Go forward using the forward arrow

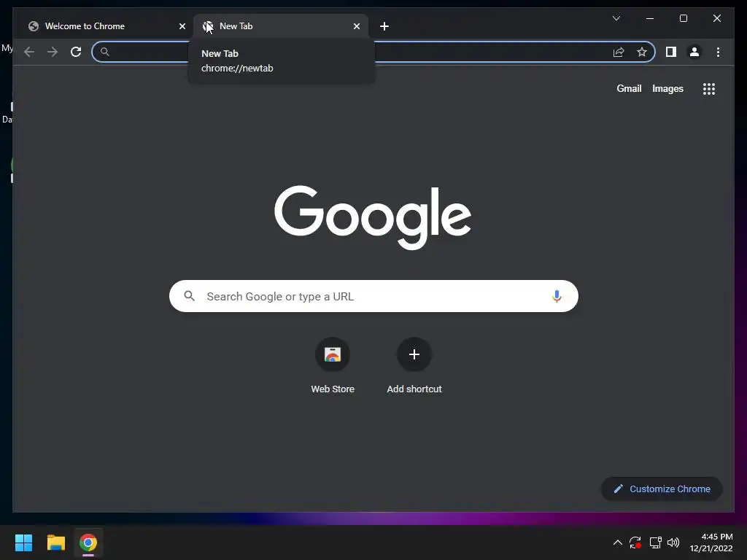tap(53, 52)
